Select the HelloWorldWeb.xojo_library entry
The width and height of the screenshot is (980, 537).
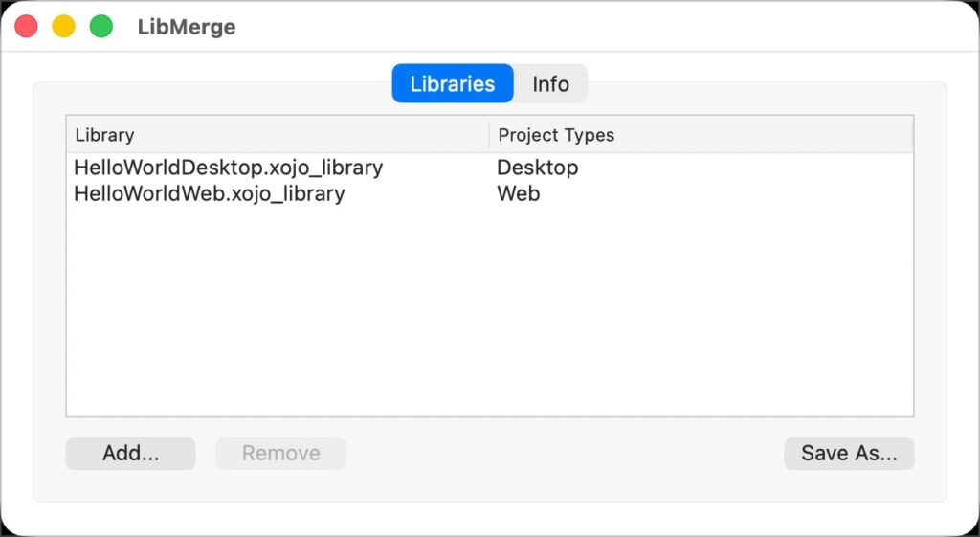tap(209, 193)
